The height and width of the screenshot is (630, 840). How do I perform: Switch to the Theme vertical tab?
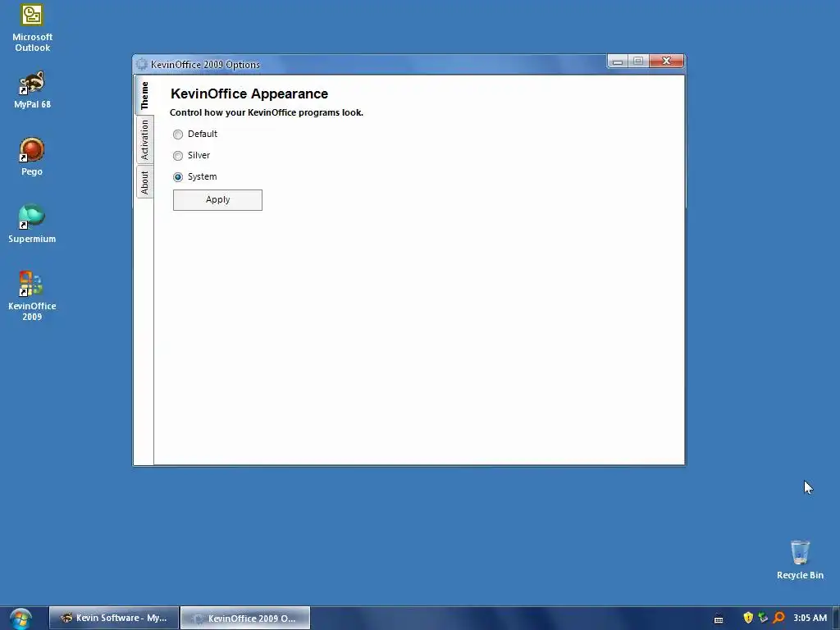click(144, 95)
